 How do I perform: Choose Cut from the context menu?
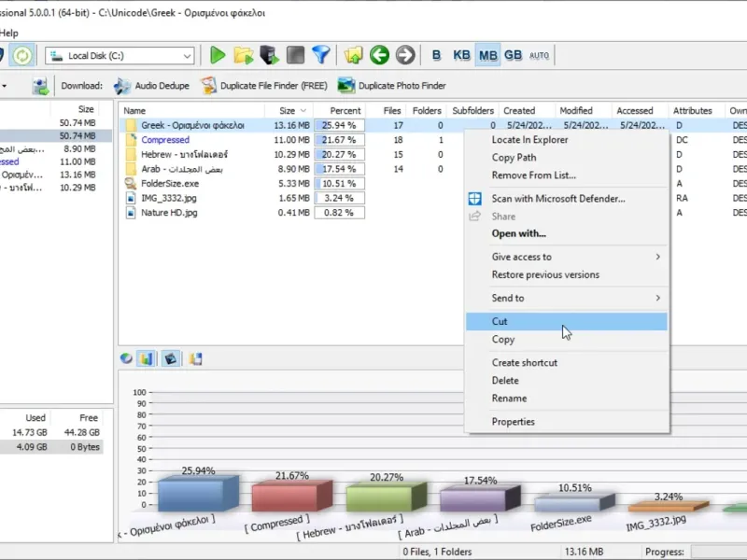tap(500, 321)
